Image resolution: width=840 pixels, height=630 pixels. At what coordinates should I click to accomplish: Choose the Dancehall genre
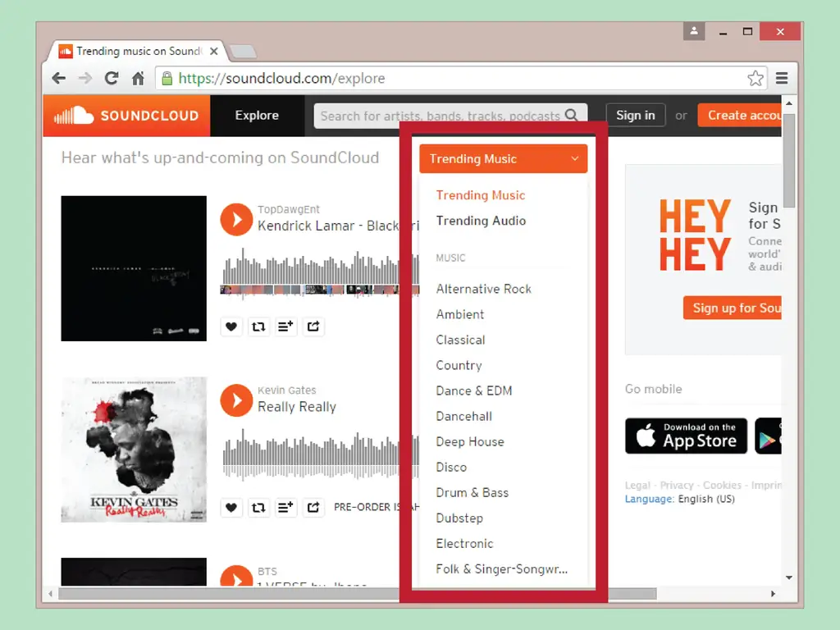[x=464, y=416]
